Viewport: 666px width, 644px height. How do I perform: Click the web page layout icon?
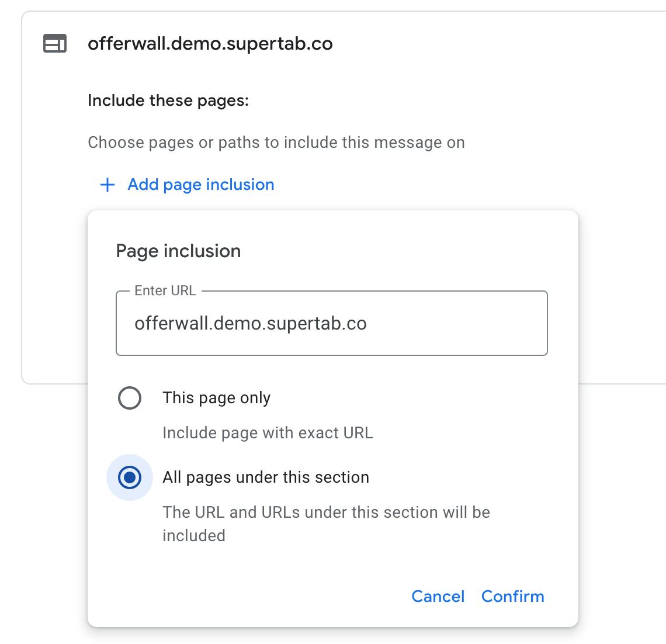click(55, 43)
